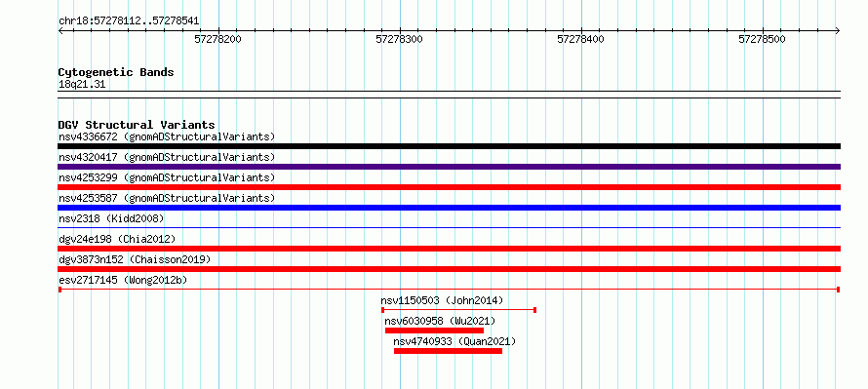Viewport: 868px width, 389px height.
Task: Select the Cytogenetic Bands track title
Action: [x=116, y=72]
